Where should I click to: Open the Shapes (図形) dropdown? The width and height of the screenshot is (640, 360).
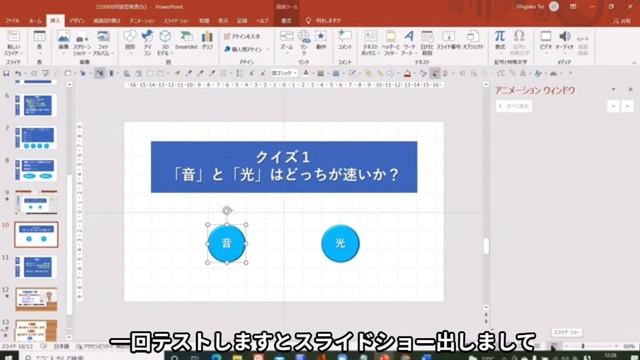(130, 42)
